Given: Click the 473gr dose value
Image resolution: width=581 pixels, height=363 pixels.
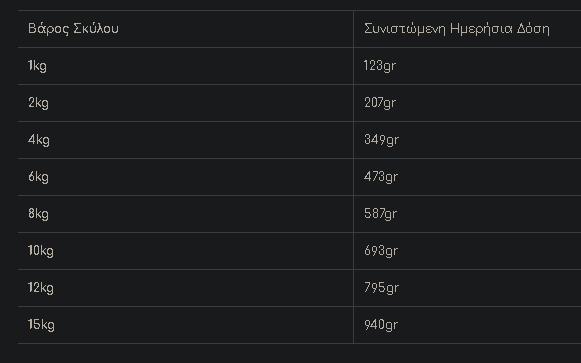Looking at the screenshot, I should click(x=381, y=177).
